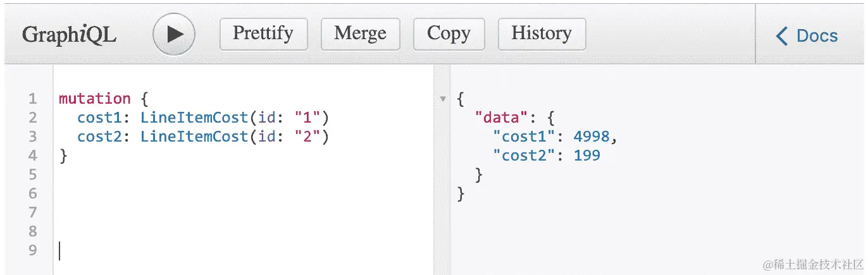The image size is (868, 275).
Task: Copy the query with the Copy button
Action: tap(449, 34)
